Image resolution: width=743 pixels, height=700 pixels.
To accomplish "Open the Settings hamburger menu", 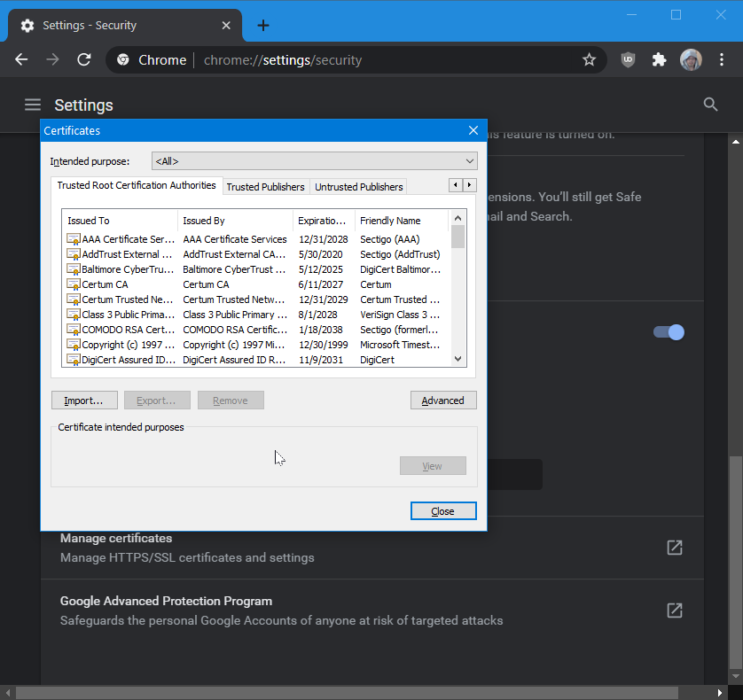I will tap(33, 105).
